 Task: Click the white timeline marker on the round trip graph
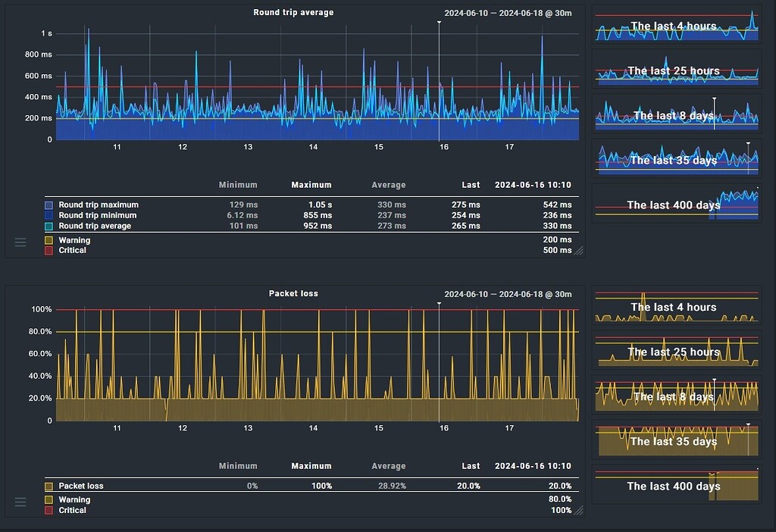pos(439,23)
